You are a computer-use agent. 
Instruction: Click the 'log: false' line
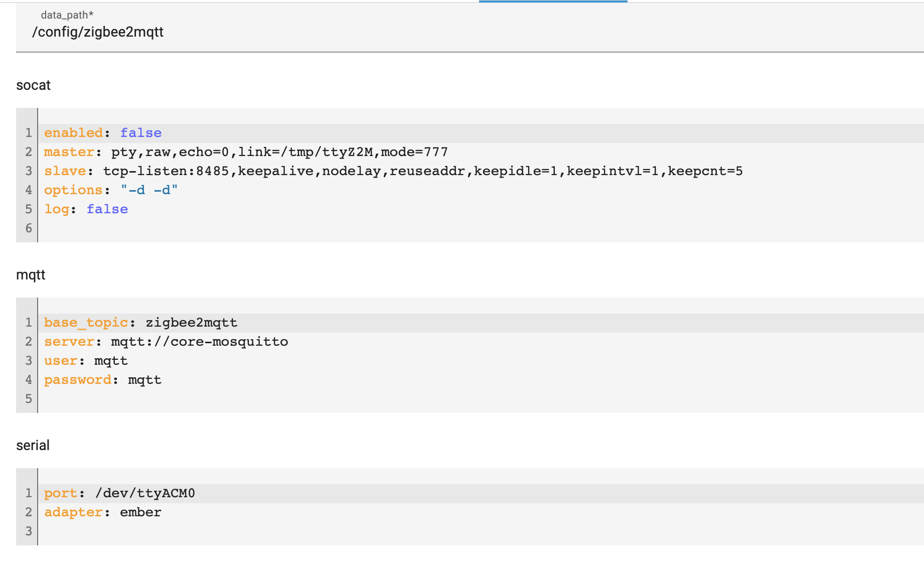tap(481, 209)
